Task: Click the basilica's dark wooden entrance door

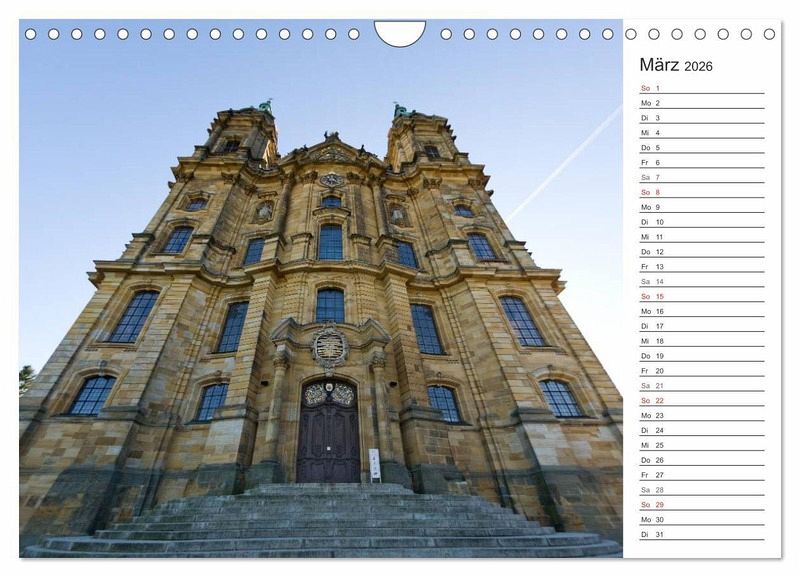Action: click(328, 435)
